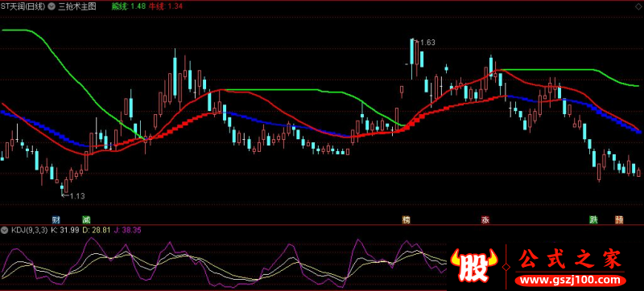644x291 pixels.
Task: Click the ST天润(日线) stock title
Action: point(24,6)
